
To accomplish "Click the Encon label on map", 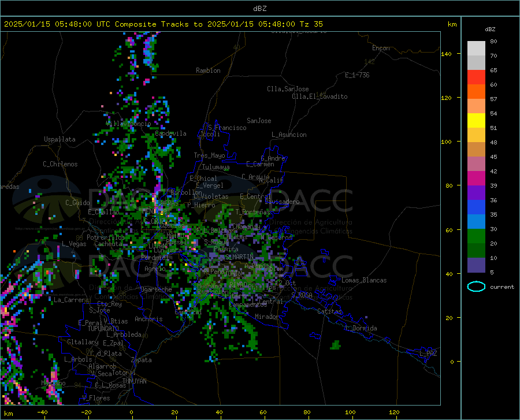I will (x=381, y=48).
